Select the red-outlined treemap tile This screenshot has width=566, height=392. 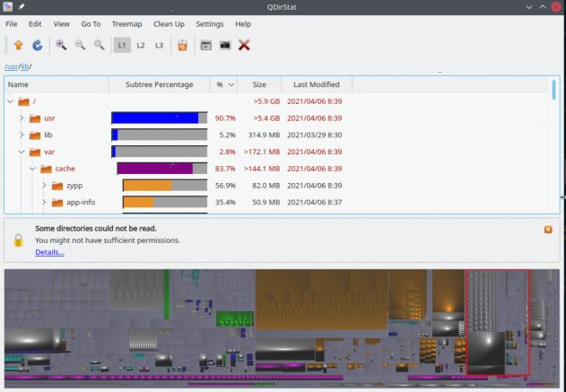pos(498,322)
